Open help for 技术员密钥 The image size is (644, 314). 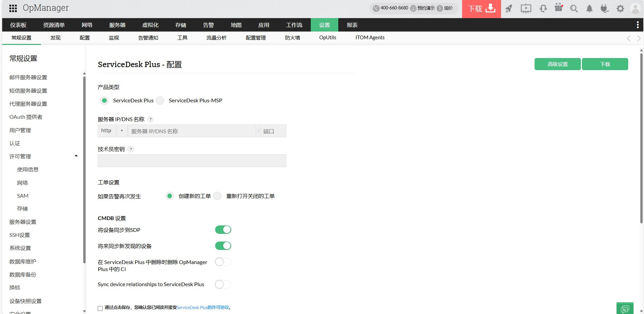[131, 149]
